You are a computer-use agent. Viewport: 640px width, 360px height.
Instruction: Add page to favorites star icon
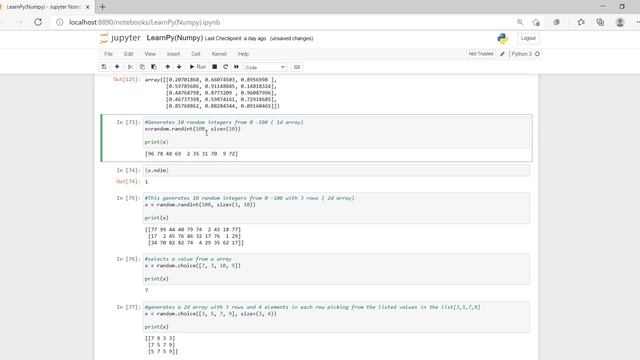click(536, 22)
